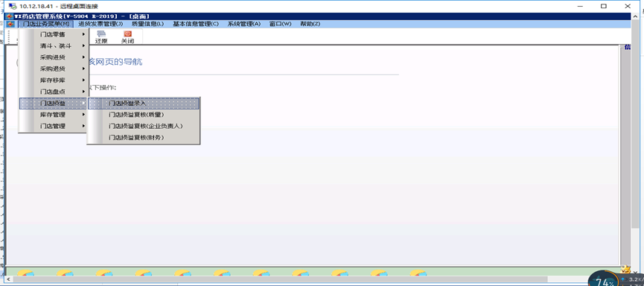This screenshot has width=644, height=286.
Task: Choose 门店损溢复核(企业负责人) from the submenu
Action: (144, 127)
